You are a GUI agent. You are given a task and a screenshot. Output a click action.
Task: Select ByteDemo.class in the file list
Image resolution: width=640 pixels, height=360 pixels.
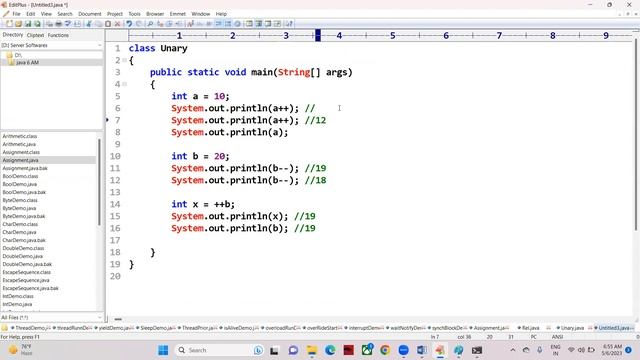tap(20, 200)
